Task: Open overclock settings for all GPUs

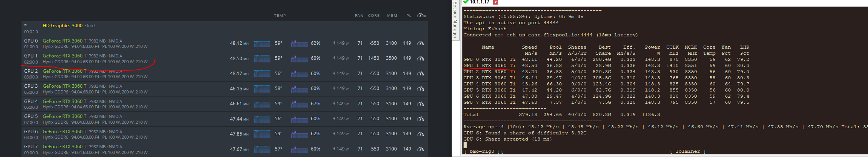Action: coord(421,16)
